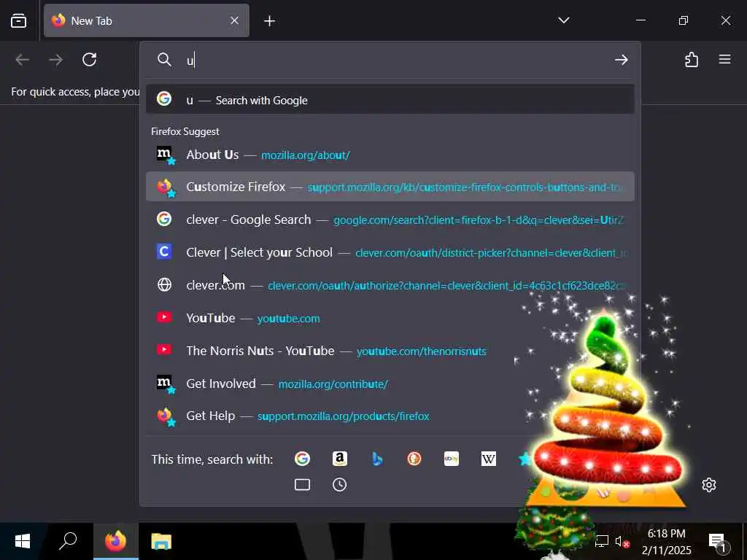Open Get Help support suggestion

[390, 416]
